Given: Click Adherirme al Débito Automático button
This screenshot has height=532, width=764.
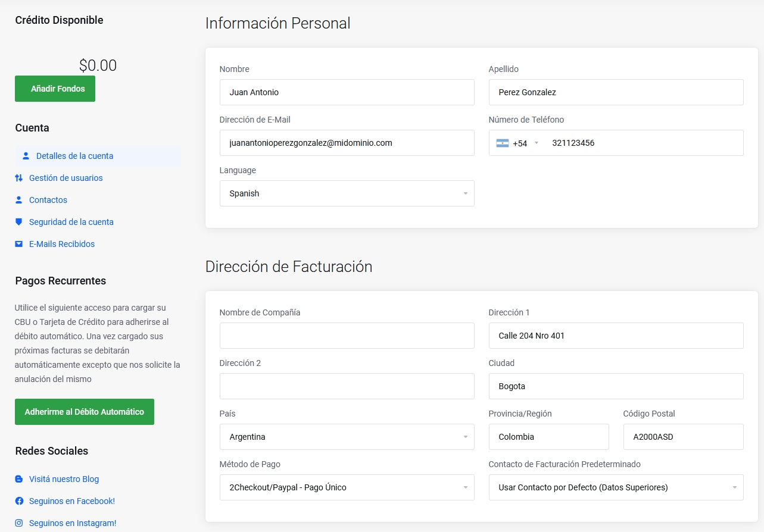Looking at the screenshot, I should point(85,412).
